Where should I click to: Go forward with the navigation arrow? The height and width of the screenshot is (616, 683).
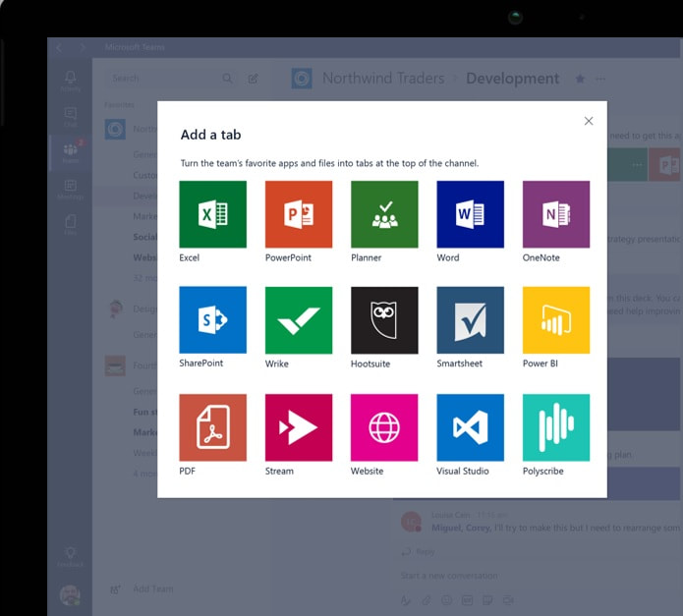pyautogui.click(x=83, y=47)
